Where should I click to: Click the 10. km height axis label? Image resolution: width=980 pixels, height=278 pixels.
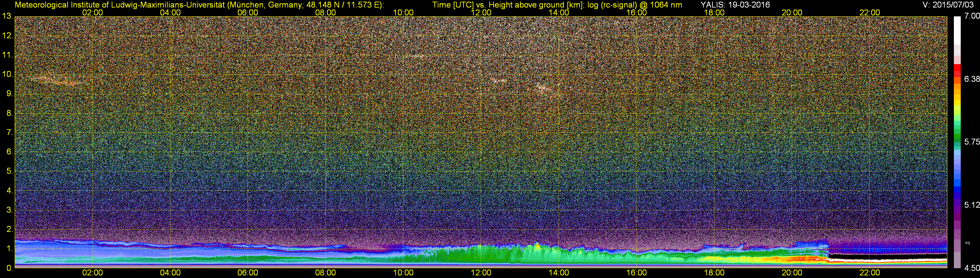point(7,74)
